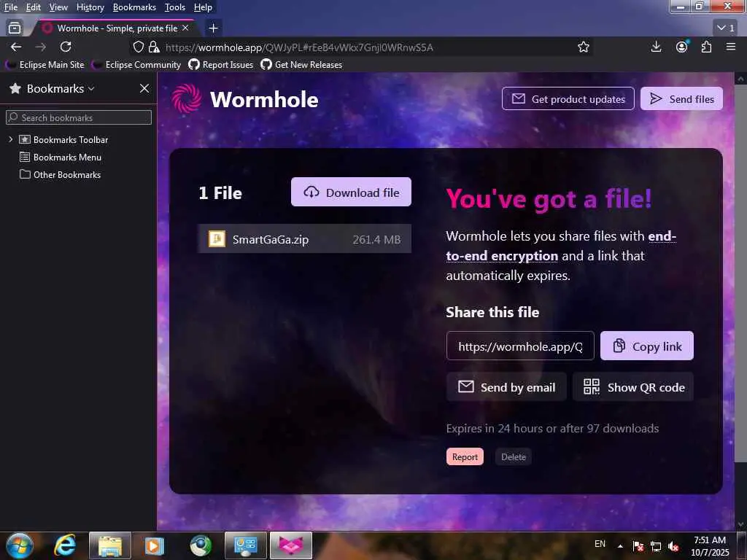Screen dimensions: 747x560
Task: Select the Wormhole tab
Action: click(x=115, y=28)
